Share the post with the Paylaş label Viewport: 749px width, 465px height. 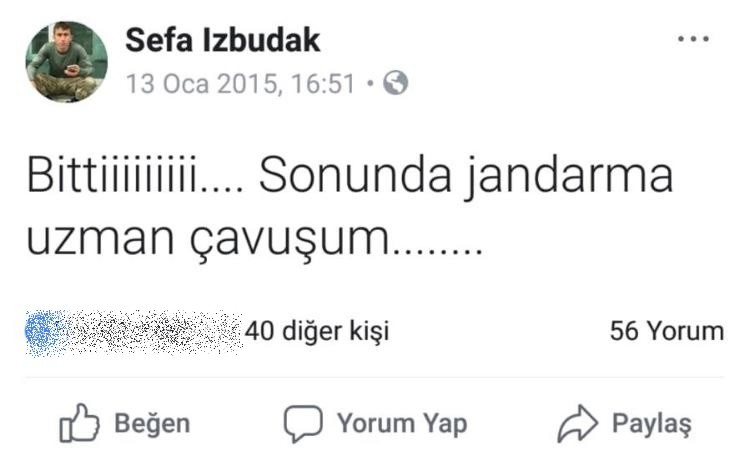(652, 424)
